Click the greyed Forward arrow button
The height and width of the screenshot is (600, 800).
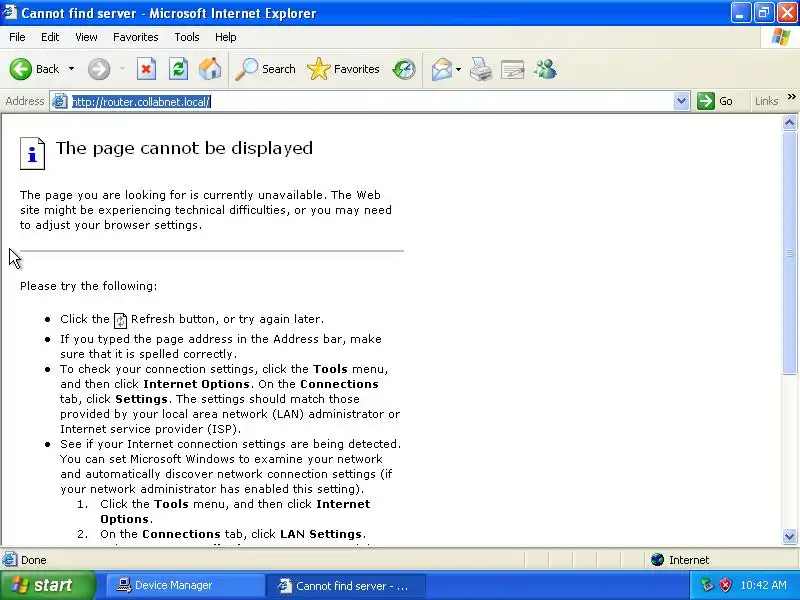pyautogui.click(x=99, y=69)
